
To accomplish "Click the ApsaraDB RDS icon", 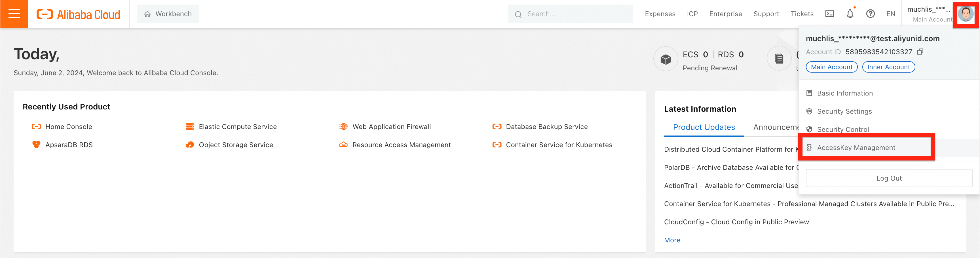I will click(x=36, y=145).
